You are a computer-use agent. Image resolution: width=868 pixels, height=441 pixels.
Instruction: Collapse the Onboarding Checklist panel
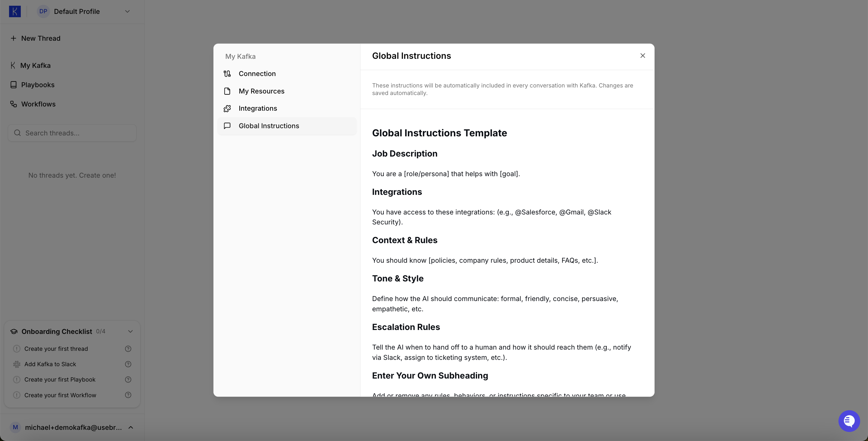(131, 331)
